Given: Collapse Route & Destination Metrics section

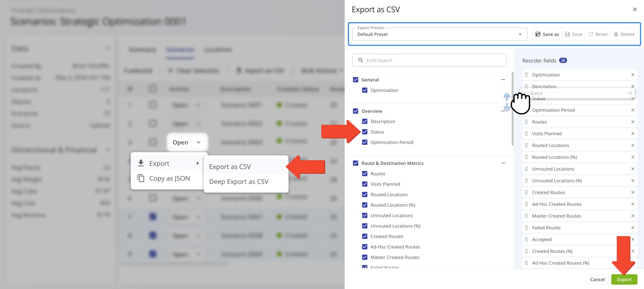Looking at the screenshot, I should coord(503,163).
